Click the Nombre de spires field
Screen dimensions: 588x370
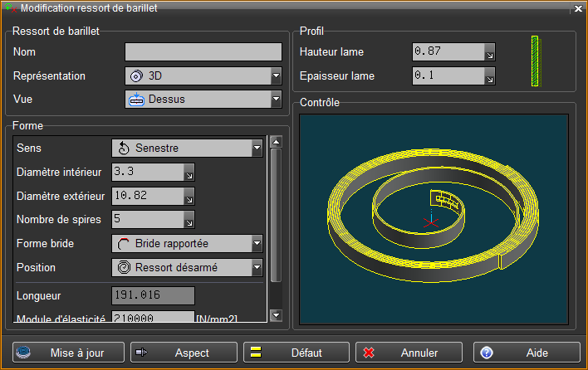148,220
